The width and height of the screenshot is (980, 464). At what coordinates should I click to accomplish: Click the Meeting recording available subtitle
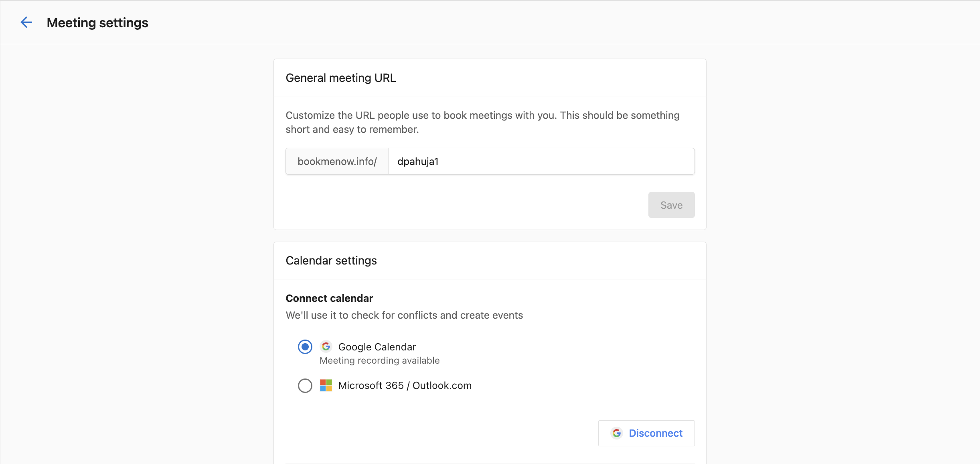click(379, 360)
